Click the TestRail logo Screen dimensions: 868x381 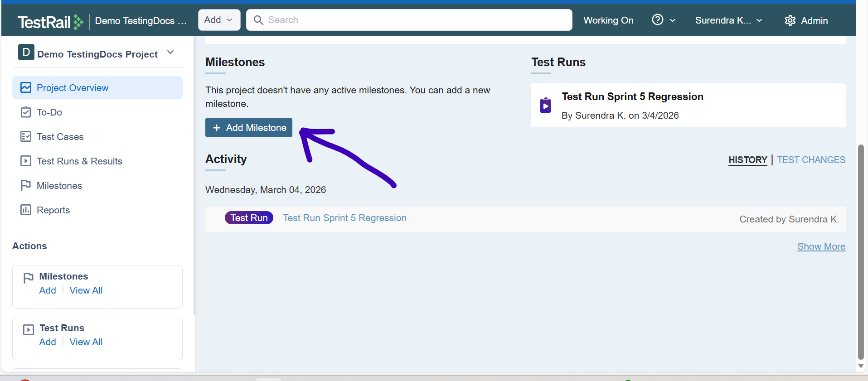[50, 21]
